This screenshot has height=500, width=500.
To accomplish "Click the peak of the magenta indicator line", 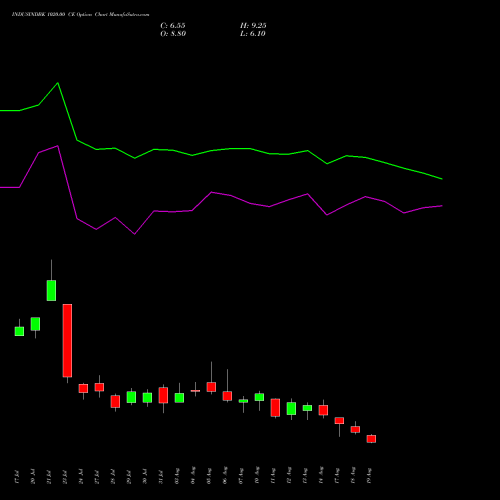I will 58,146.
